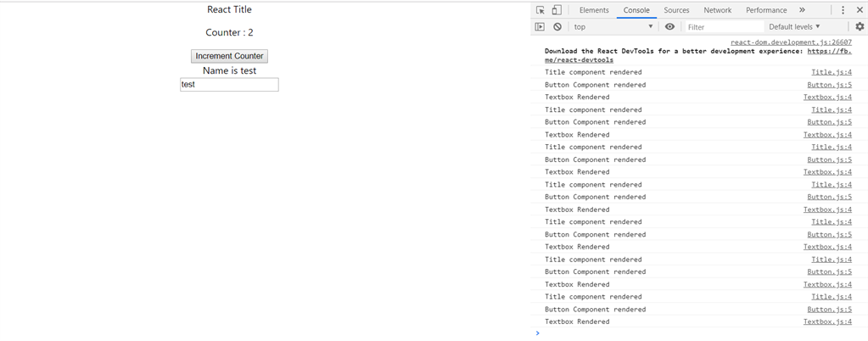
Task: Open the first Title.js:4 source link
Action: tap(832, 72)
